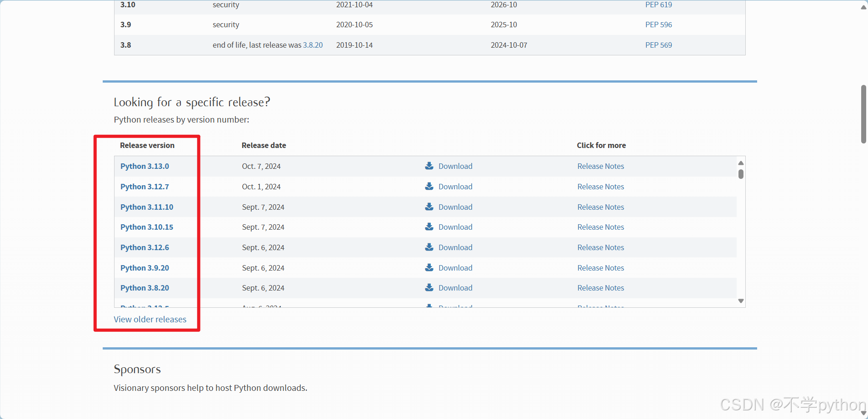This screenshot has height=419, width=868.
Task: Click download icon for Python 3.11.10
Action: coord(429,207)
